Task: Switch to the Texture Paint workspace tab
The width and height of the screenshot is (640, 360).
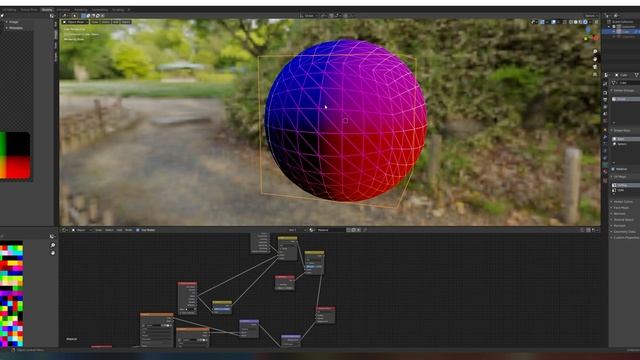Action: pyautogui.click(x=29, y=9)
